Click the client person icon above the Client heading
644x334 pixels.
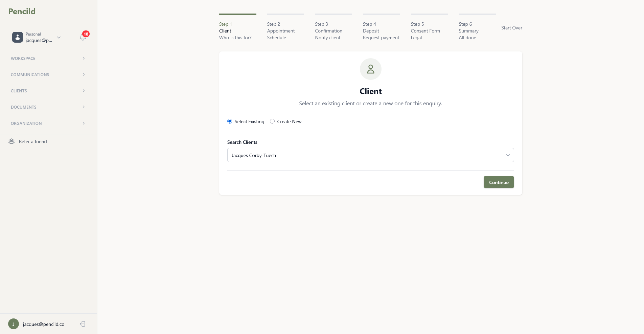coord(370,69)
